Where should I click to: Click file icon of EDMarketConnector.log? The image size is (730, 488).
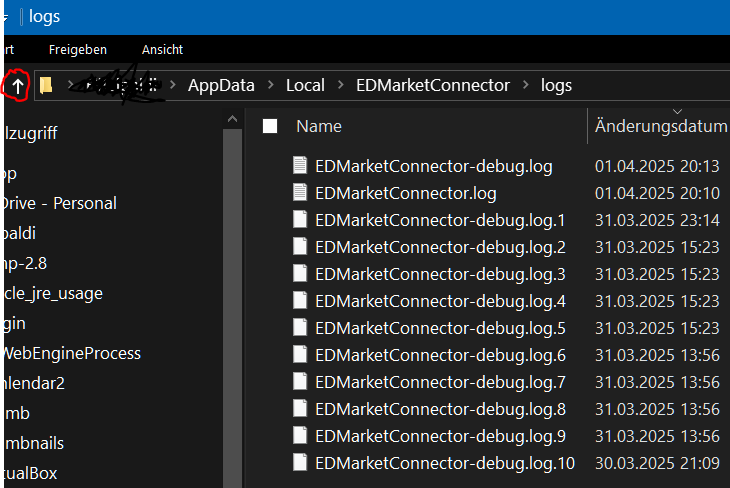coord(300,192)
